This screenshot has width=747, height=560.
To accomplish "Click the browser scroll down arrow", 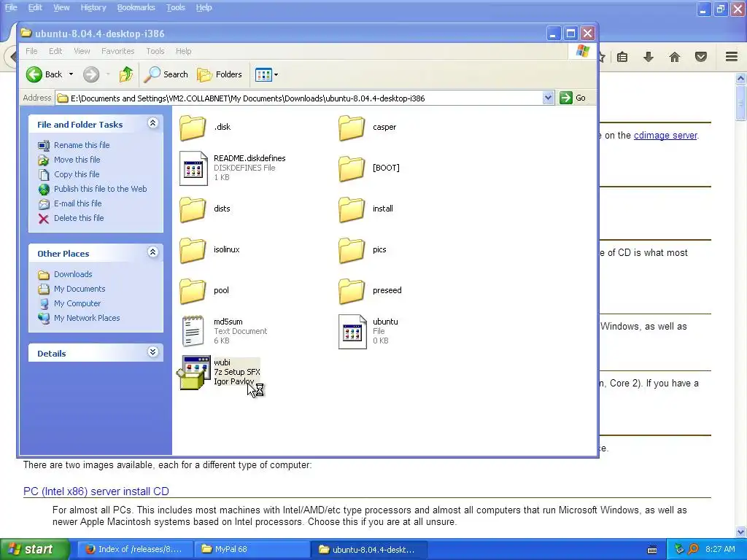I will click(741, 532).
